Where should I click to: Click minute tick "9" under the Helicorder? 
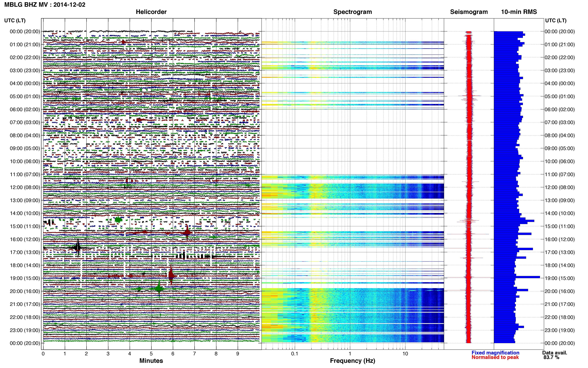pos(238,354)
